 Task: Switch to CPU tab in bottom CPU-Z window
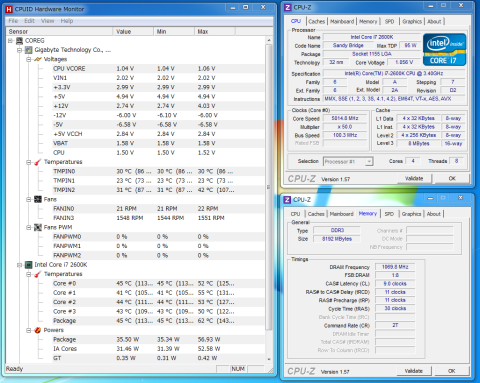click(x=295, y=214)
